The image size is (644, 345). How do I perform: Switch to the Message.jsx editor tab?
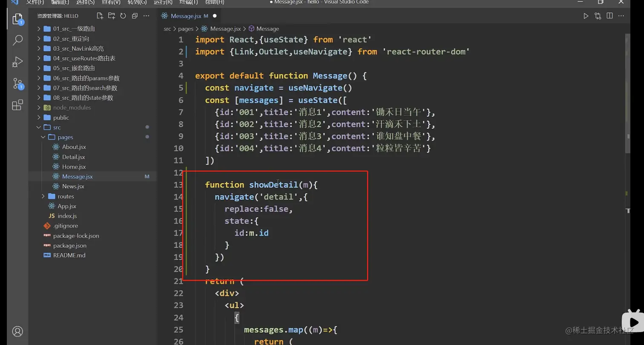click(186, 16)
